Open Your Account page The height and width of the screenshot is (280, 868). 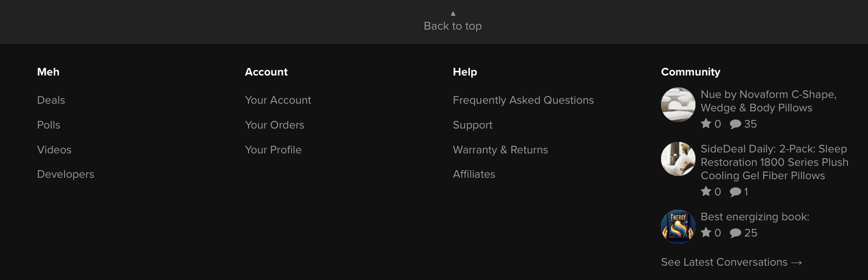(278, 100)
